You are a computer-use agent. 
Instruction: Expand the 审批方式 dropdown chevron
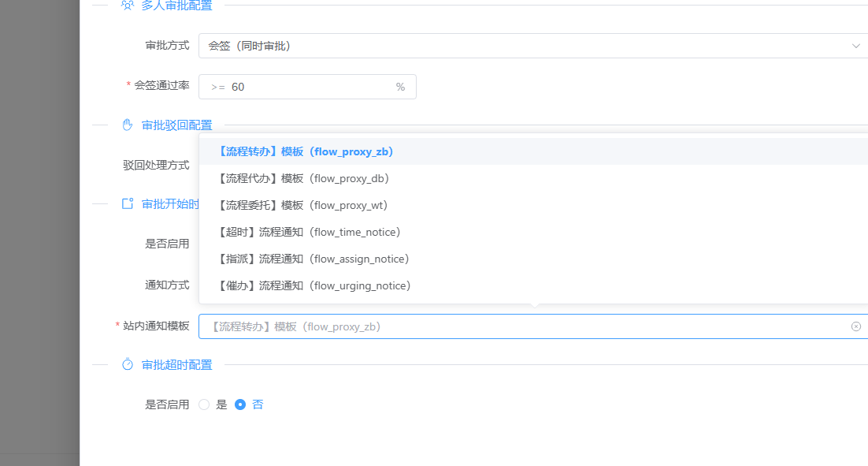click(x=856, y=46)
